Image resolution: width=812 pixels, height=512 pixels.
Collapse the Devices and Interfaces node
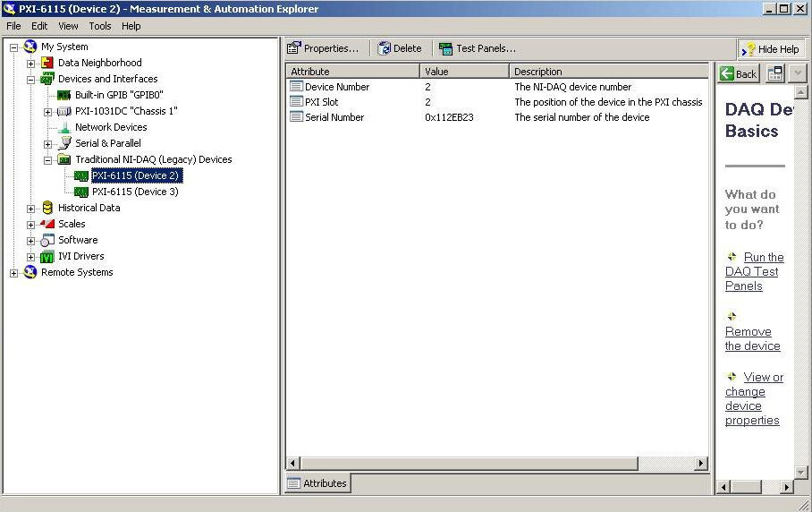31,79
